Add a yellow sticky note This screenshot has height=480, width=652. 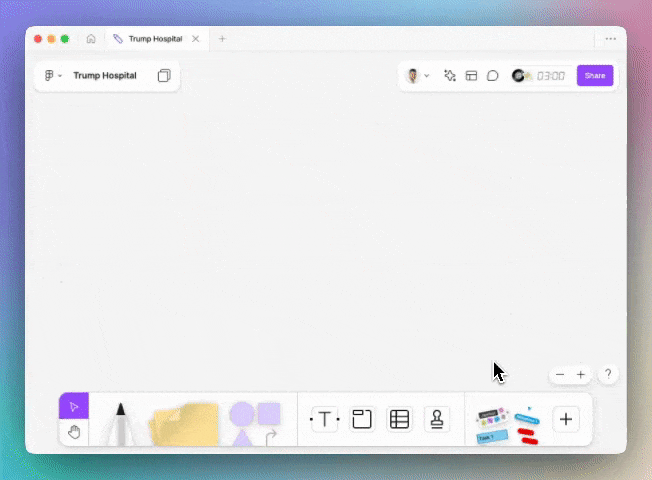coord(184,424)
